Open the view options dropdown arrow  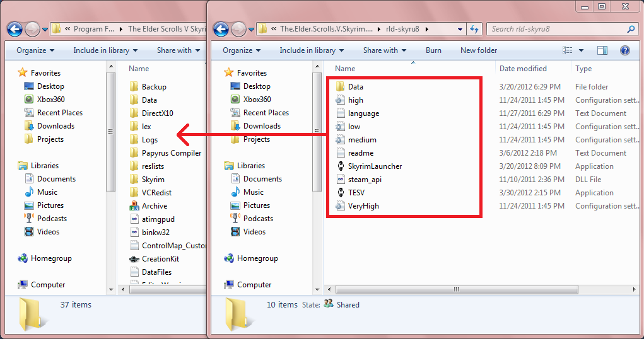(x=581, y=50)
